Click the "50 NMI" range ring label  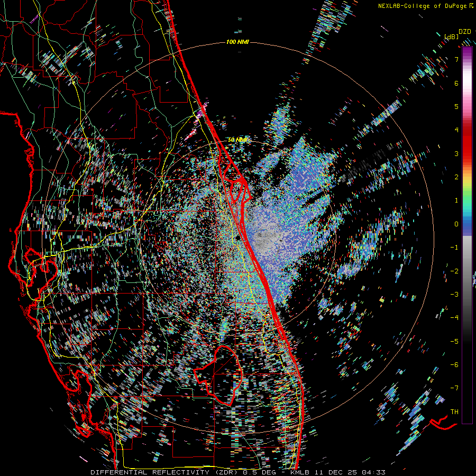tap(237, 140)
